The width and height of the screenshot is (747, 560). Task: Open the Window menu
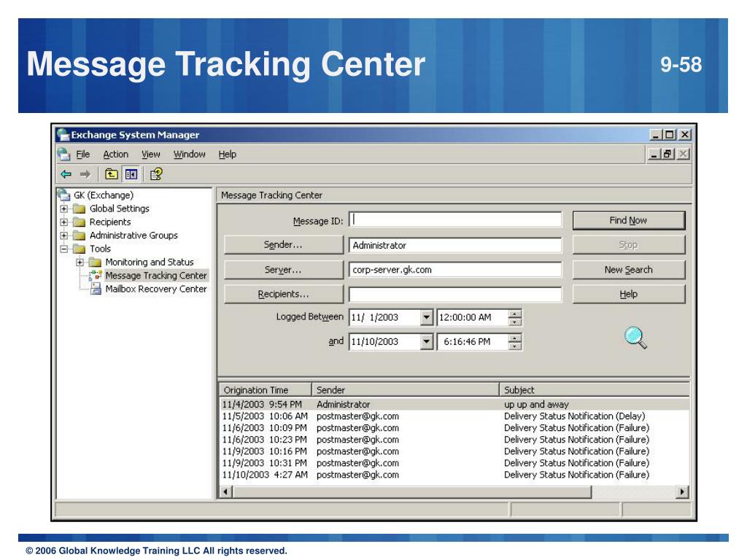point(189,155)
